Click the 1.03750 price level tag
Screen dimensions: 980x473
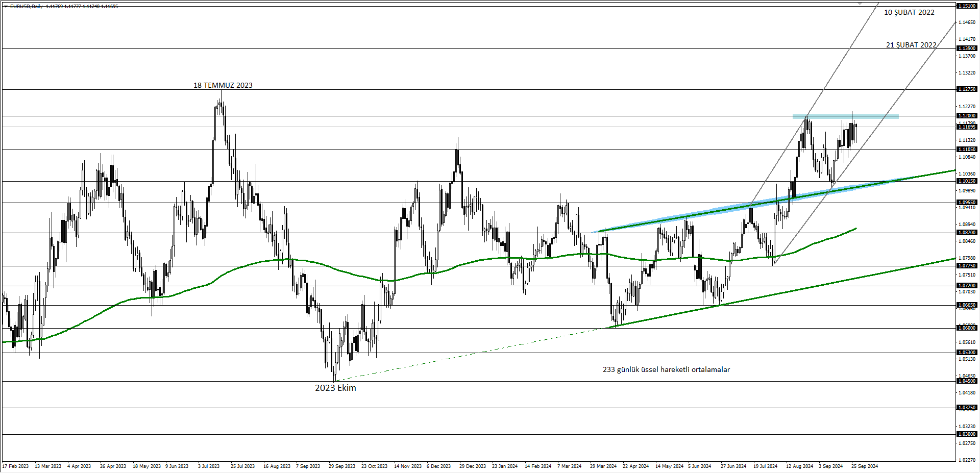pos(967,408)
